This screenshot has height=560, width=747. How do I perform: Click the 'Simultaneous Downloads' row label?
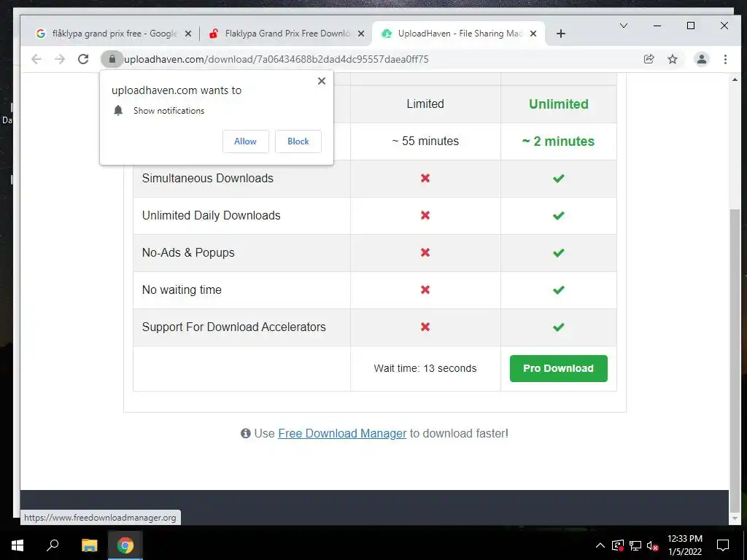tap(208, 178)
